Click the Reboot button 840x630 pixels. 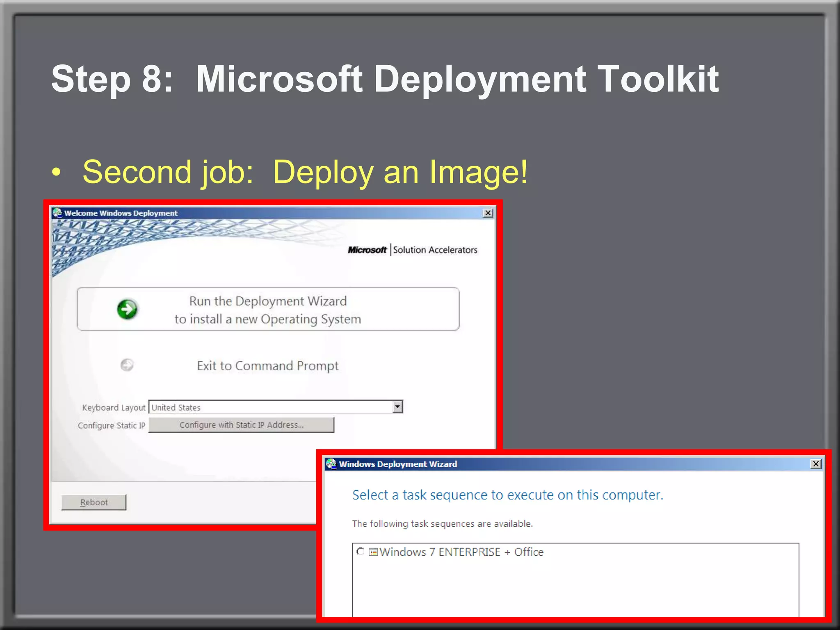[94, 502]
